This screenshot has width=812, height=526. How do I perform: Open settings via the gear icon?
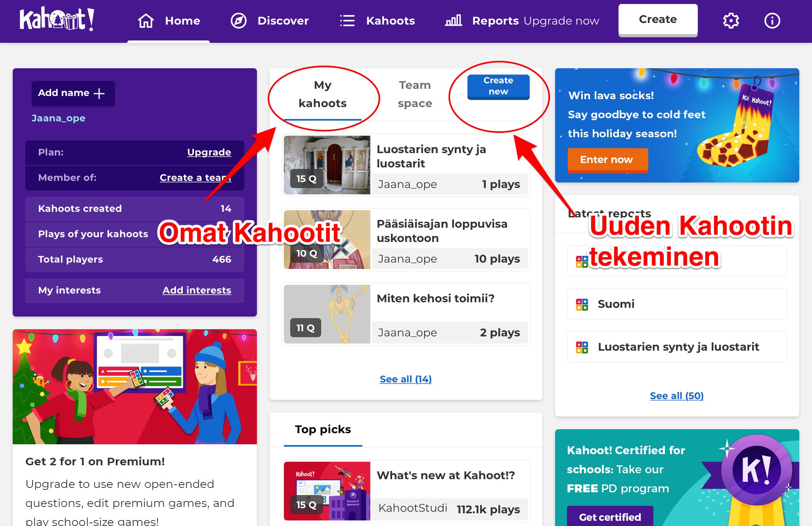[731, 21]
